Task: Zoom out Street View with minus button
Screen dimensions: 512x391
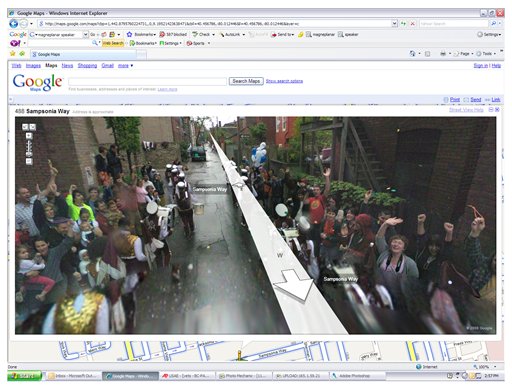Action: click(x=29, y=161)
